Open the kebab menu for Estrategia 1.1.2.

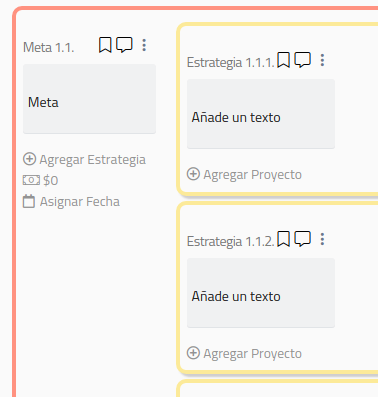(322, 239)
